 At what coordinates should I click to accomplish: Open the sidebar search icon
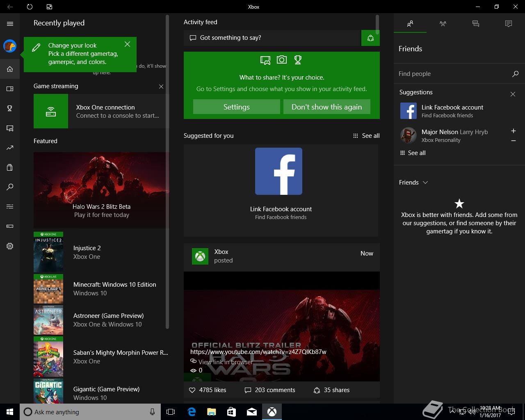click(x=10, y=187)
